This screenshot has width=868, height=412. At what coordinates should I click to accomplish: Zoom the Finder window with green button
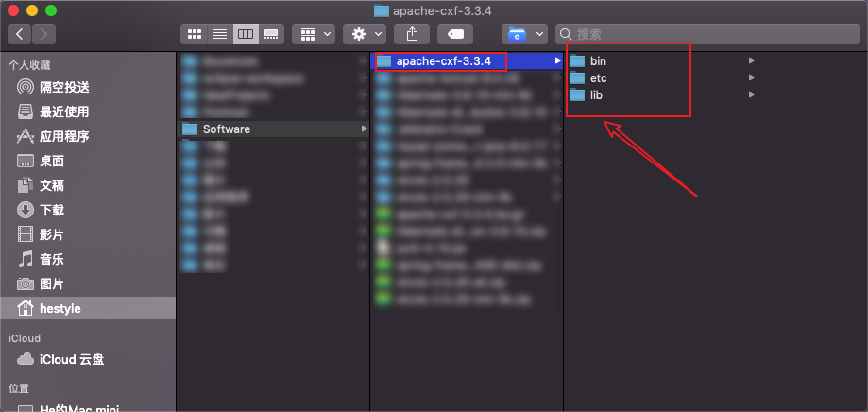pos(51,10)
